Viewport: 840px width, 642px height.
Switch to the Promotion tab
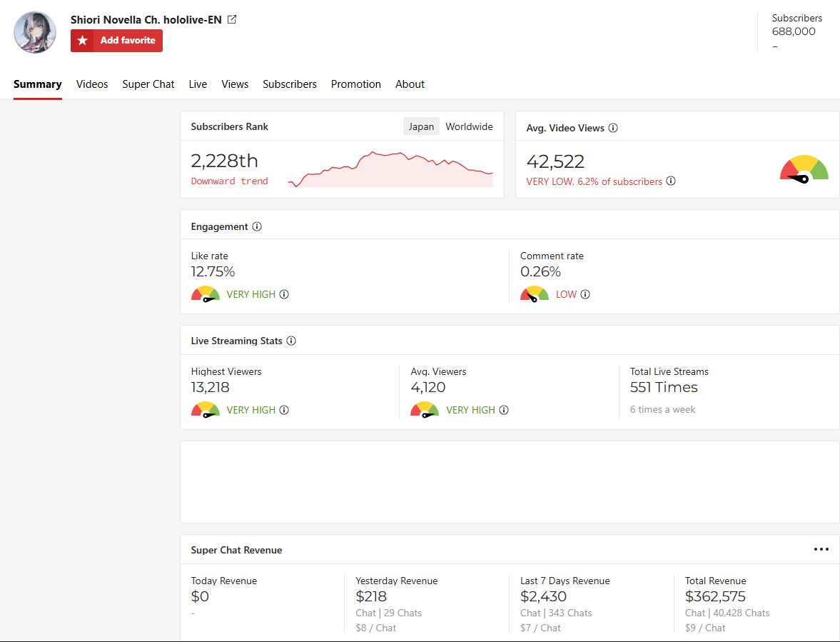[355, 84]
